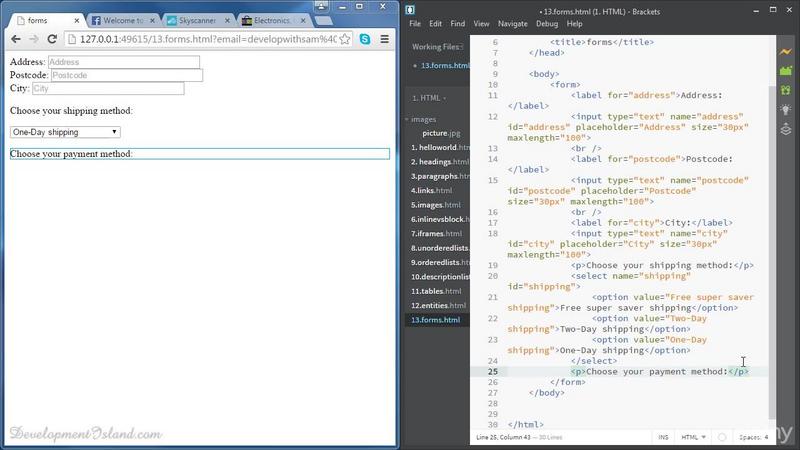Open Chrome hamburger menu
This screenshot has height=450, width=800.
[385, 39]
